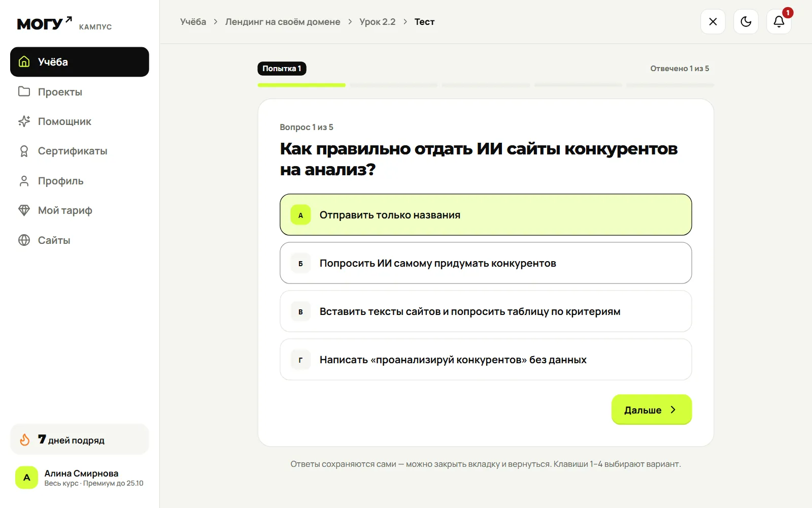The height and width of the screenshot is (508, 812).
Task: Select answer А: Отправить только названия
Action: coord(486,215)
